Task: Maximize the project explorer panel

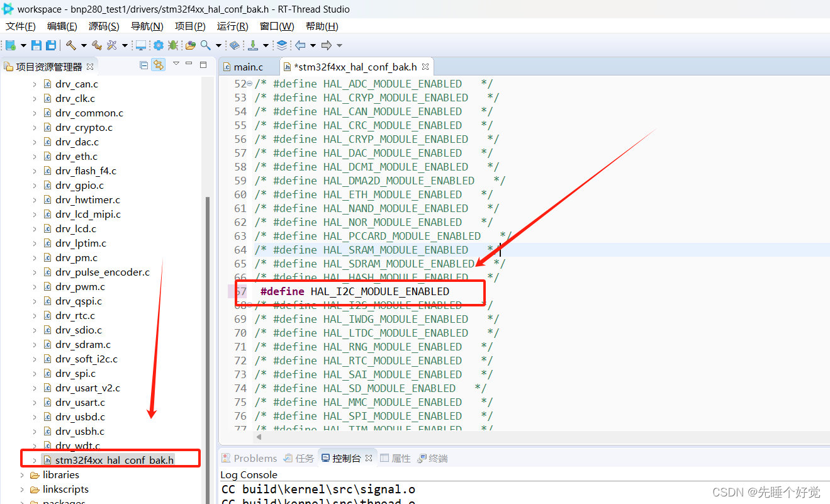Action: [203, 64]
